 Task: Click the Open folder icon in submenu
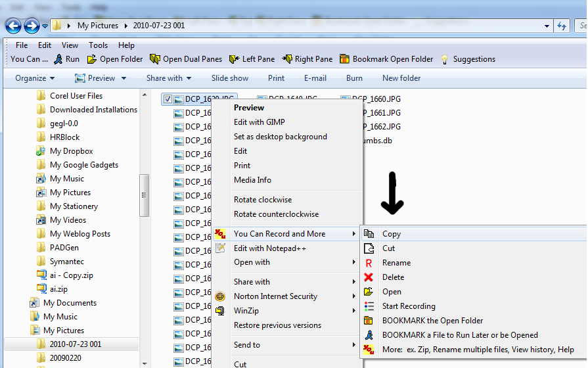pos(369,292)
